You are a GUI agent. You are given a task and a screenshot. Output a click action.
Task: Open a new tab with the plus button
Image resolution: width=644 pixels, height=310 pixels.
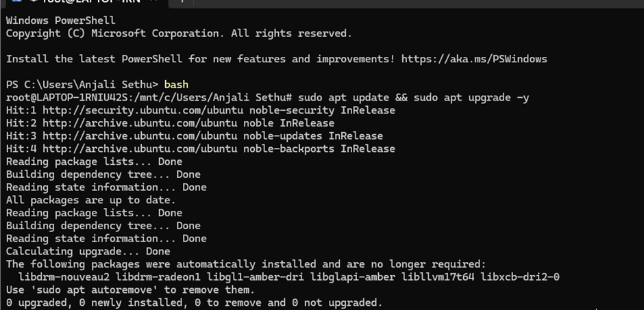click(183, 2)
